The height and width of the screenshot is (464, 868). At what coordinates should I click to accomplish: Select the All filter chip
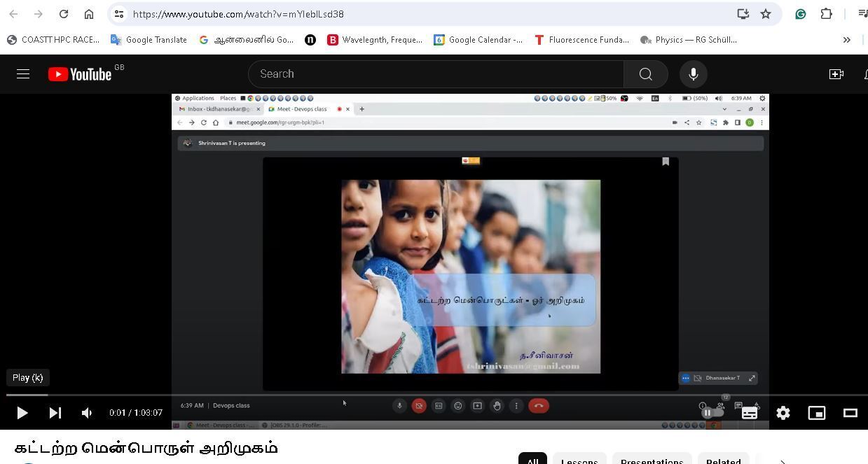click(532, 458)
